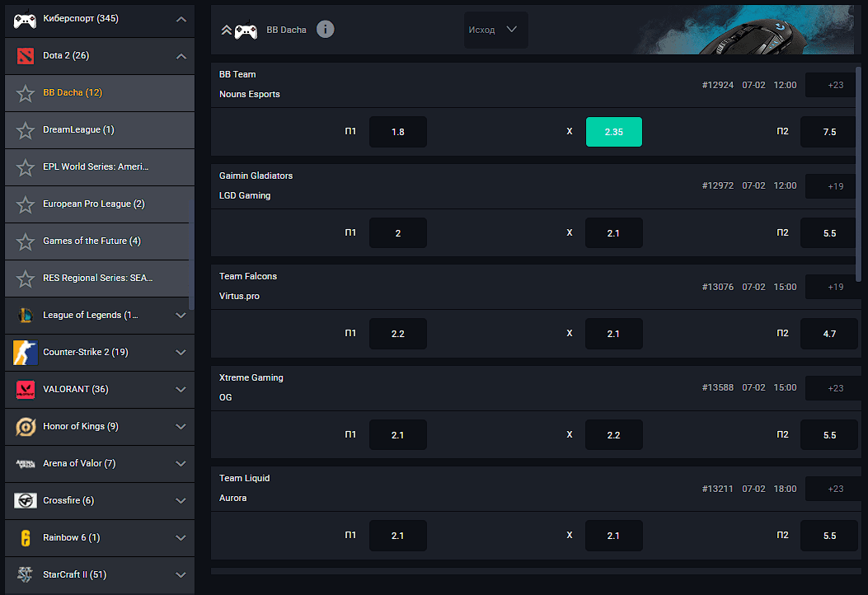Expand Honor of Kings section
This screenshot has height=595, width=868.
pos(181,427)
